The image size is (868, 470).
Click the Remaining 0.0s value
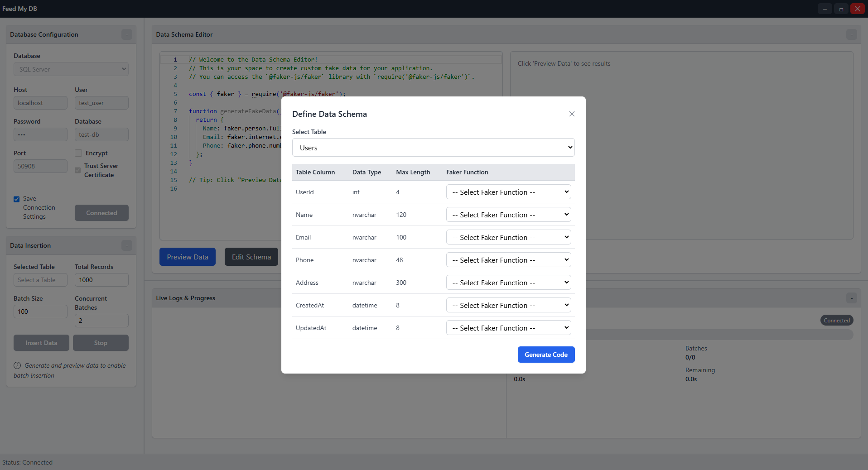tap(691, 379)
